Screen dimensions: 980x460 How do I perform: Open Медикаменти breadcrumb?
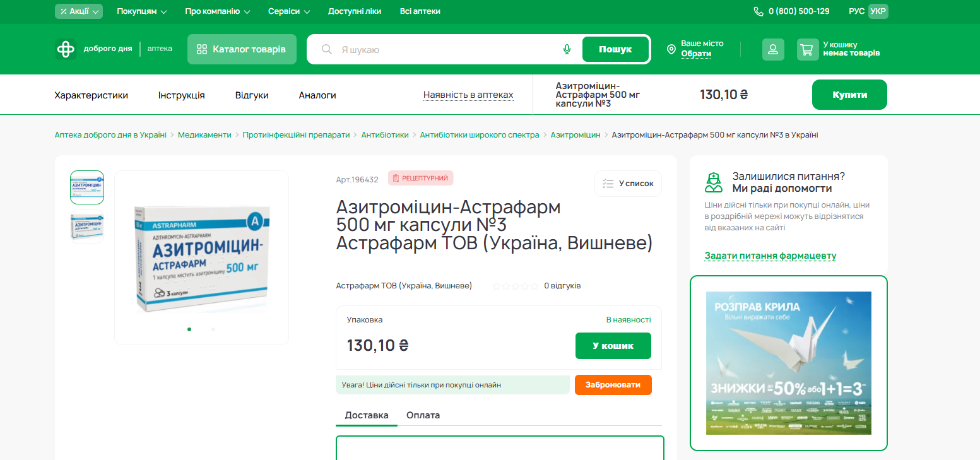click(204, 135)
